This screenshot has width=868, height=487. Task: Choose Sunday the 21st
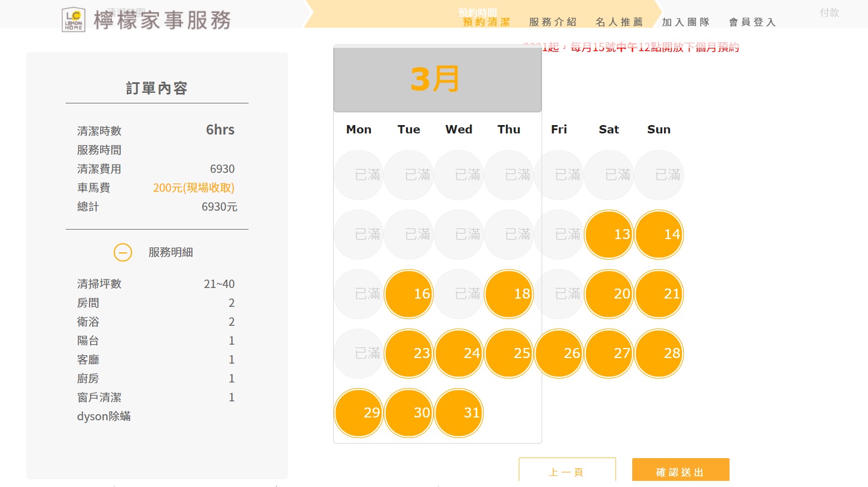[659, 294]
